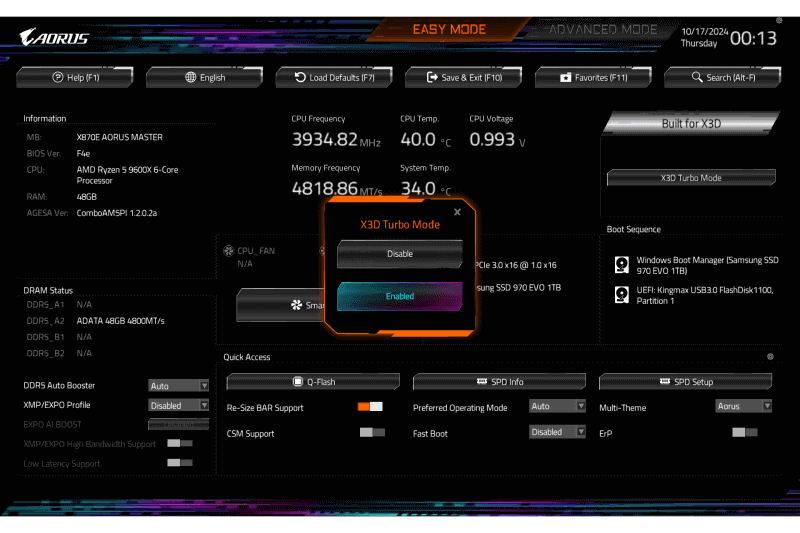The image size is (800, 533).
Task: Click the Help question mark icon
Action: 58,78
